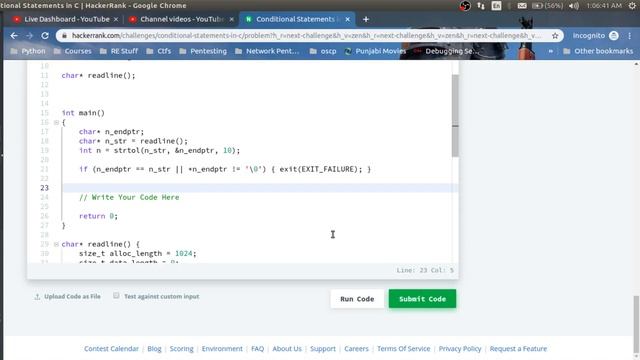Go back using the browser back arrow
640x360 pixels.
point(14,36)
